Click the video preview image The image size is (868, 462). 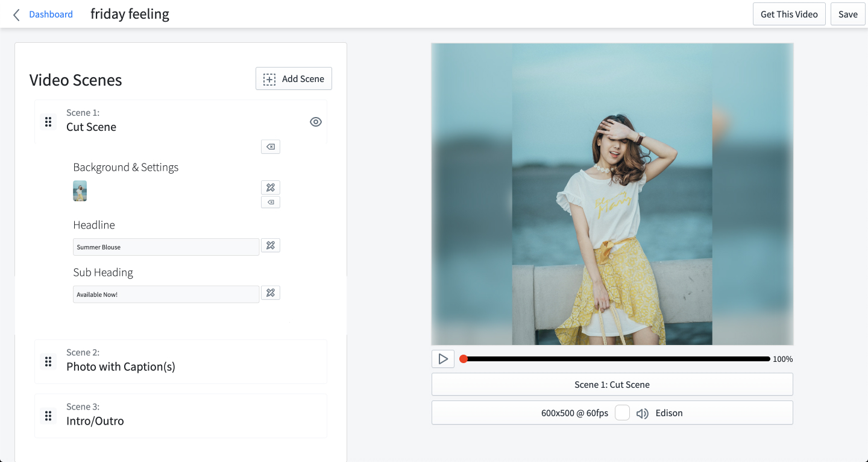(612, 194)
